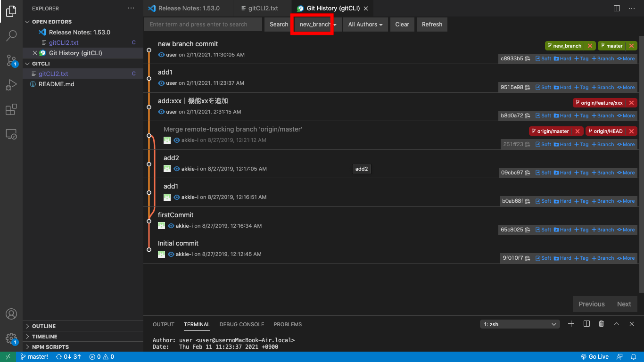Copy the commit hash 9515e98

tap(528, 87)
